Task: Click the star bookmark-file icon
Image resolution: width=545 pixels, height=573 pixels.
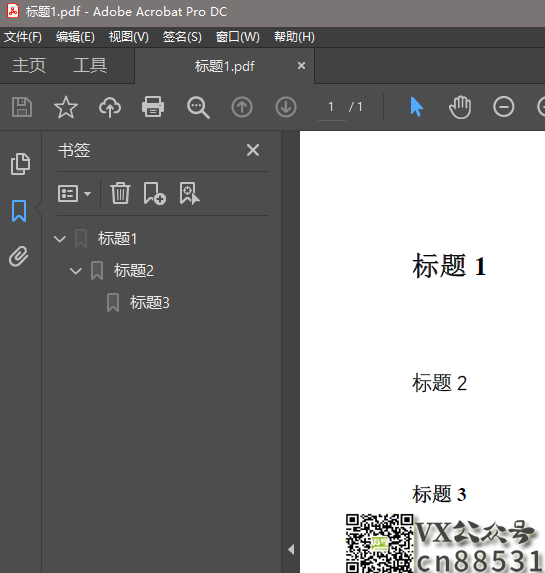Action: [x=66, y=107]
